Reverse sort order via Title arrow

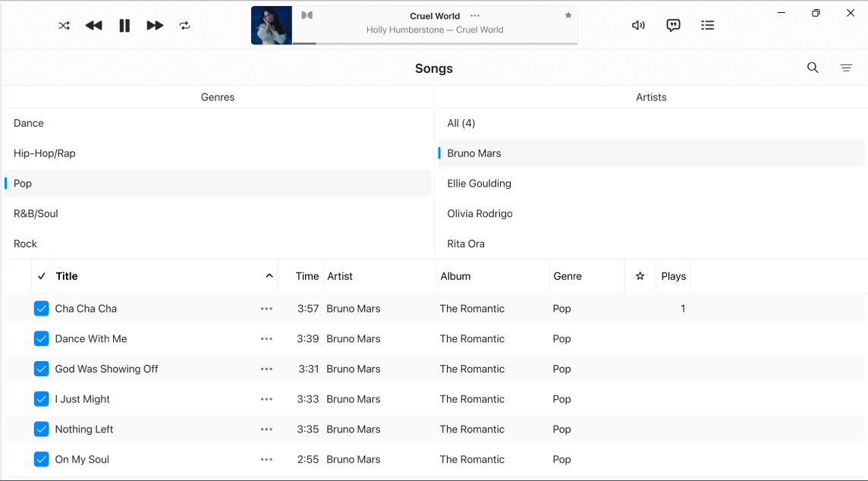point(269,275)
